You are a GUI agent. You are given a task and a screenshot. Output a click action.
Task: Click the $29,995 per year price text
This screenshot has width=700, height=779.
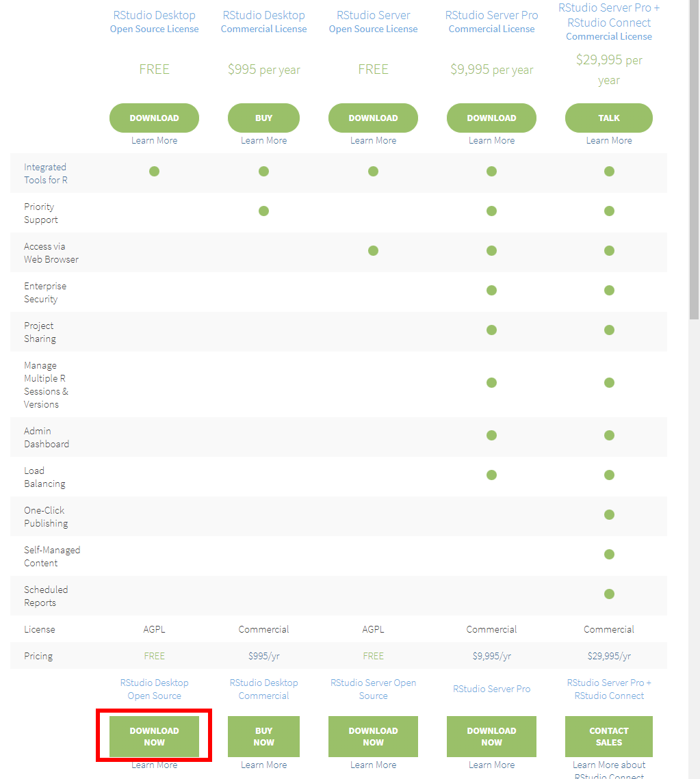(x=608, y=70)
